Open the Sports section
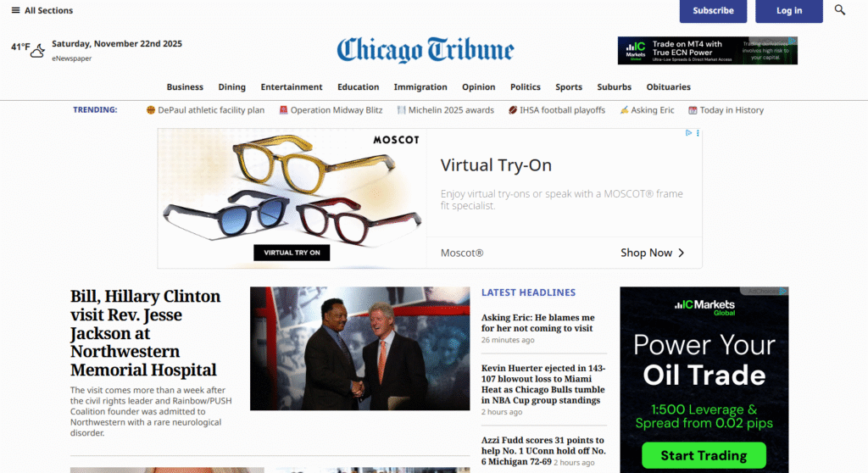 569,87
